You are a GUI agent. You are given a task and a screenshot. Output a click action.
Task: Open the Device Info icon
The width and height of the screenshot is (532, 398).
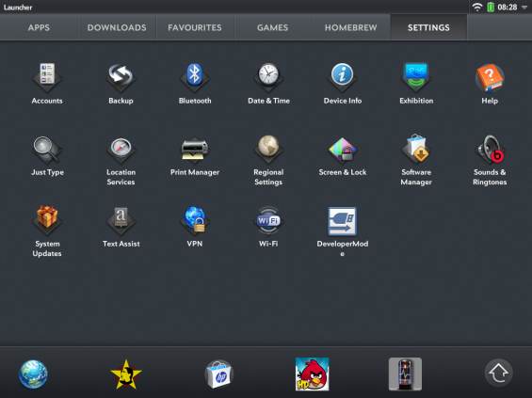(343, 78)
